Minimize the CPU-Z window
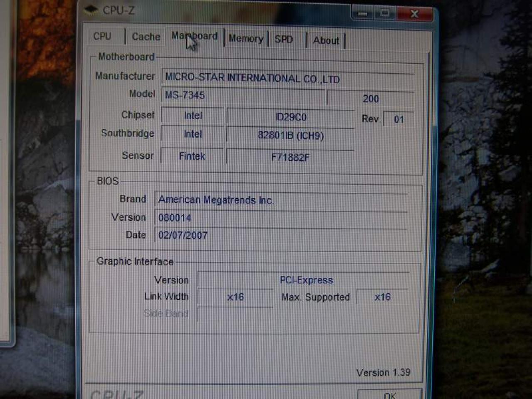The width and height of the screenshot is (532, 399). tap(362, 13)
